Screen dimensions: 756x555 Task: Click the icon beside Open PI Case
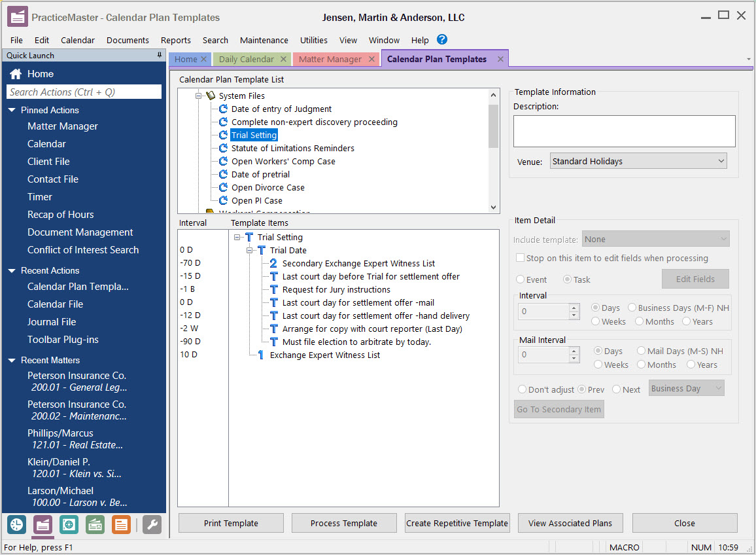[x=223, y=200]
